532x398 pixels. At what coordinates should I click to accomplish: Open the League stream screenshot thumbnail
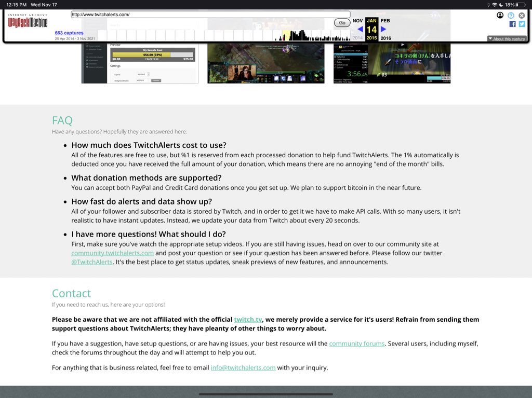click(x=265, y=63)
